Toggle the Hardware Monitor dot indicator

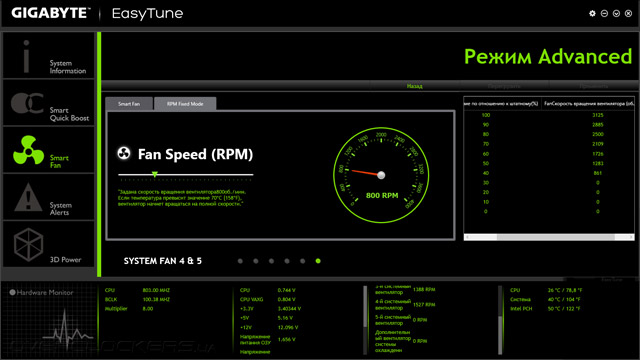coord(12,292)
